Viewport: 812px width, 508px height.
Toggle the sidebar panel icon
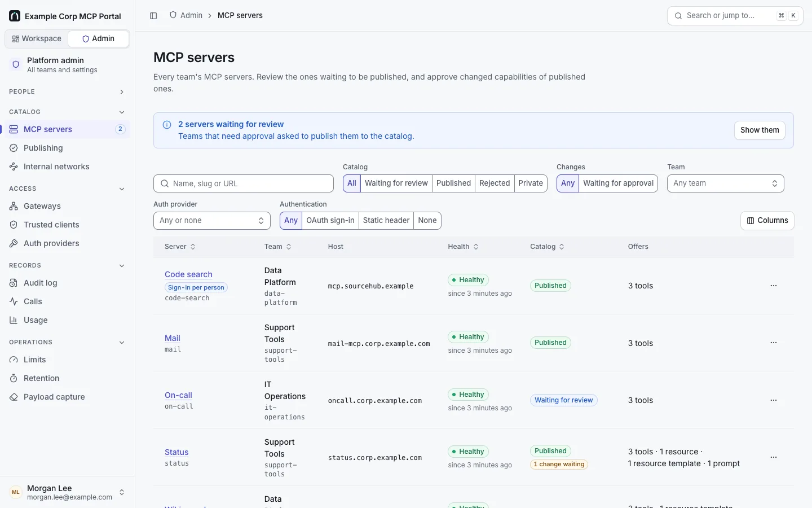[x=153, y=16]
